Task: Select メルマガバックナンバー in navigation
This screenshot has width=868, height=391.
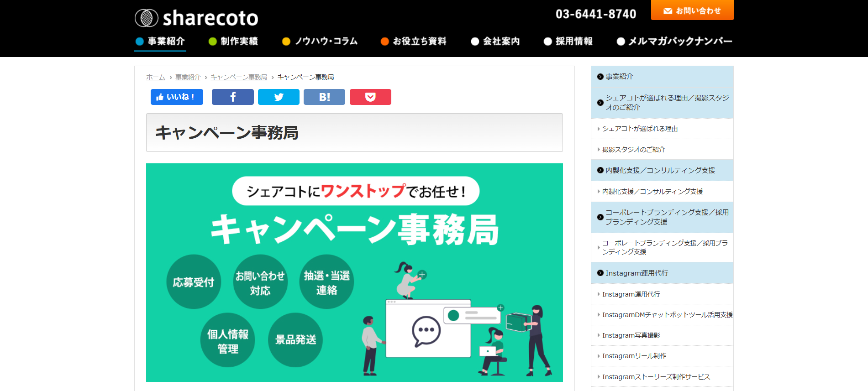Action: point(674,42)
